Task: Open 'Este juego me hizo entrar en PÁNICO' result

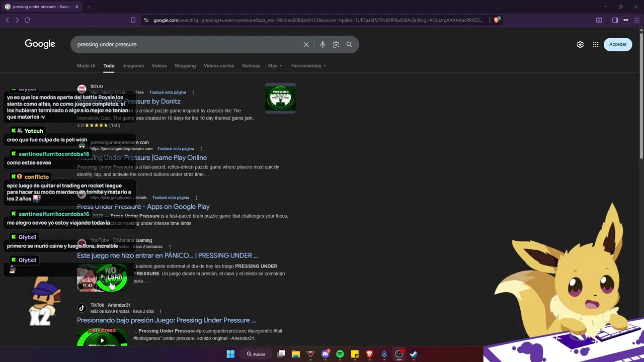Action: (x=168, y=255)
